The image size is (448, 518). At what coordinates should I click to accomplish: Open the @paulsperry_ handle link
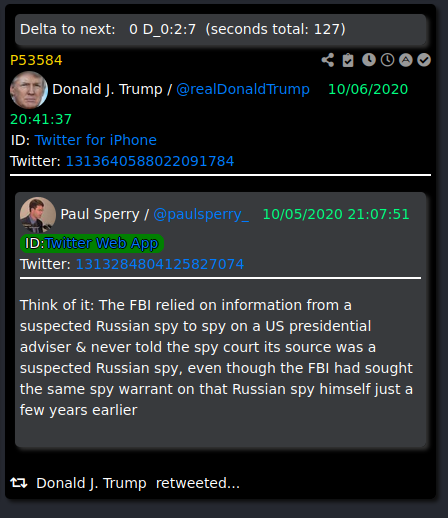point(201,214)
